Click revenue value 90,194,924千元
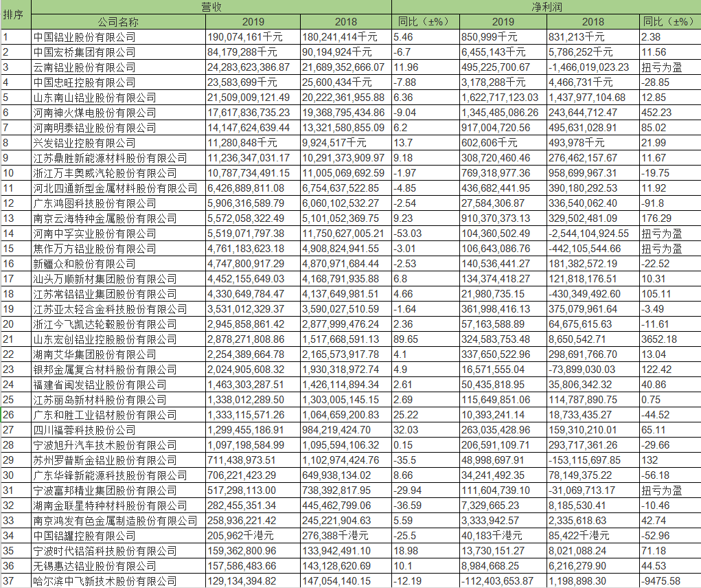 point(346,52)
